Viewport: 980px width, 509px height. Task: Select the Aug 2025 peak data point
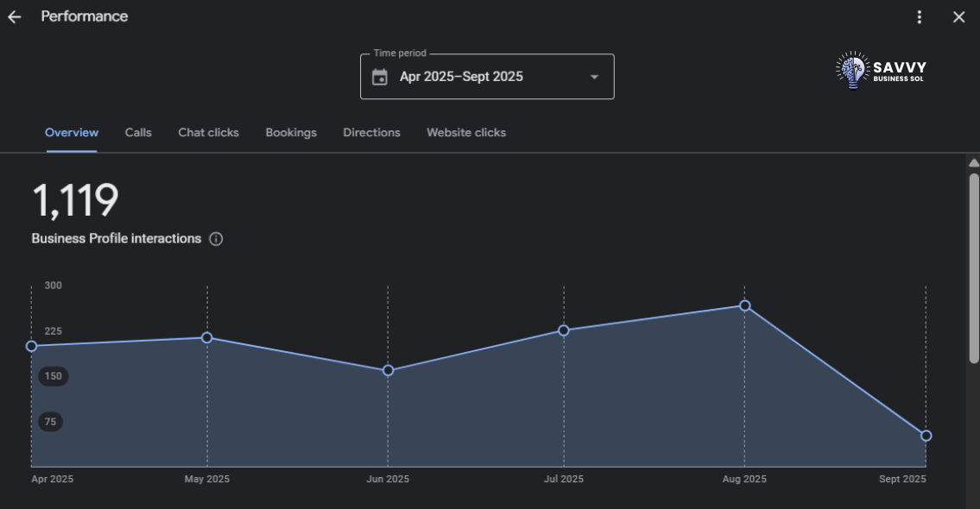(745, 305)
